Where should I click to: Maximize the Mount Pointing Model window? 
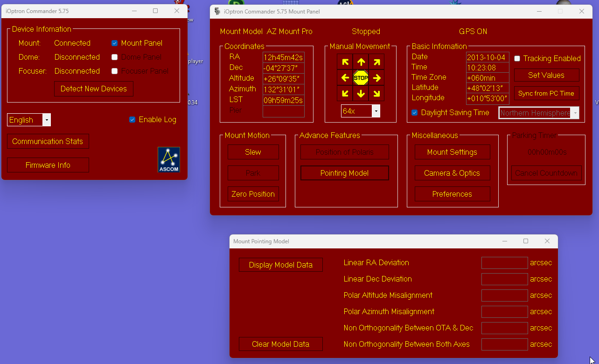click(526, 241)
